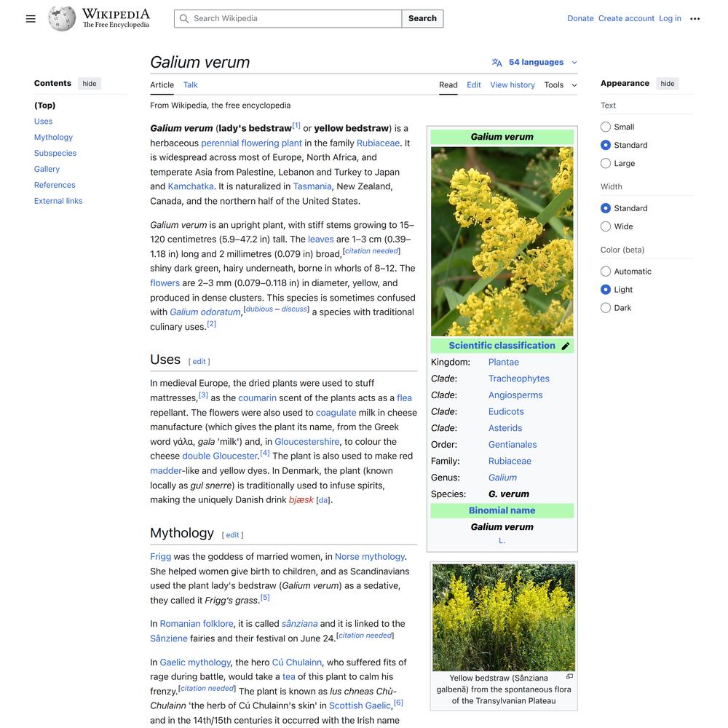Click the Log in link
Viewport: 728px width, 728px height.
tap(670, 19)
